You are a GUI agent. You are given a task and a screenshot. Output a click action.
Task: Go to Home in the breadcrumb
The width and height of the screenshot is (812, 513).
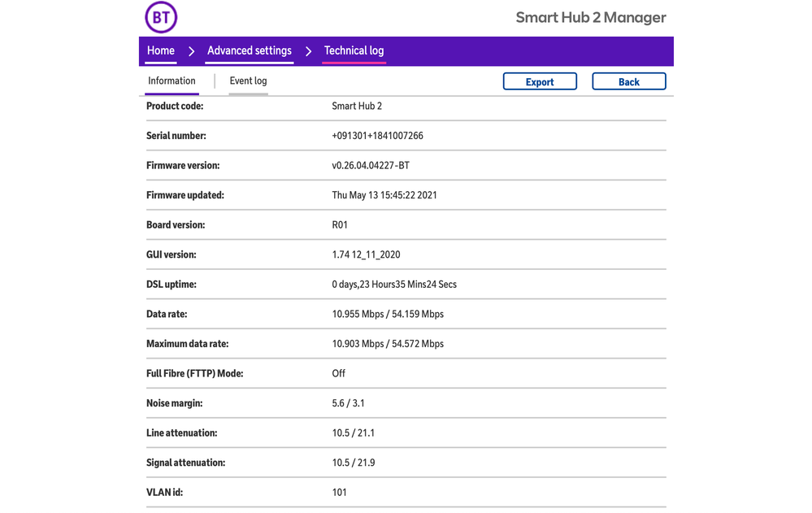(x=161, y=50)
